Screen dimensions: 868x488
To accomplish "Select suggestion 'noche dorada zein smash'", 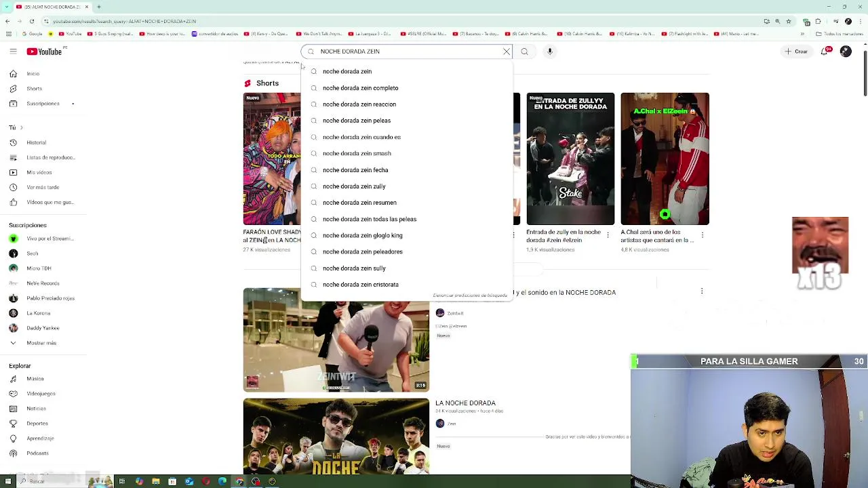I will [407, 153].
